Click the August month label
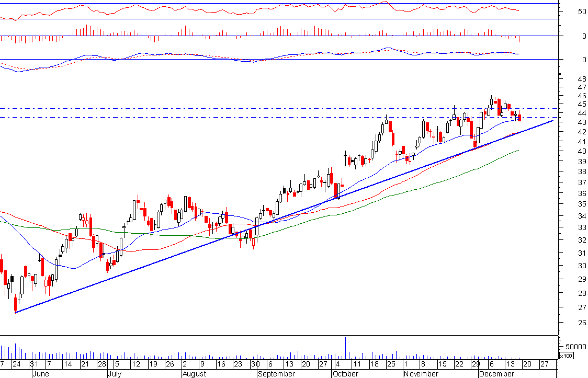The height and width of the screenshot is (378, 588). pyautogui.click(x=195, y=374)
